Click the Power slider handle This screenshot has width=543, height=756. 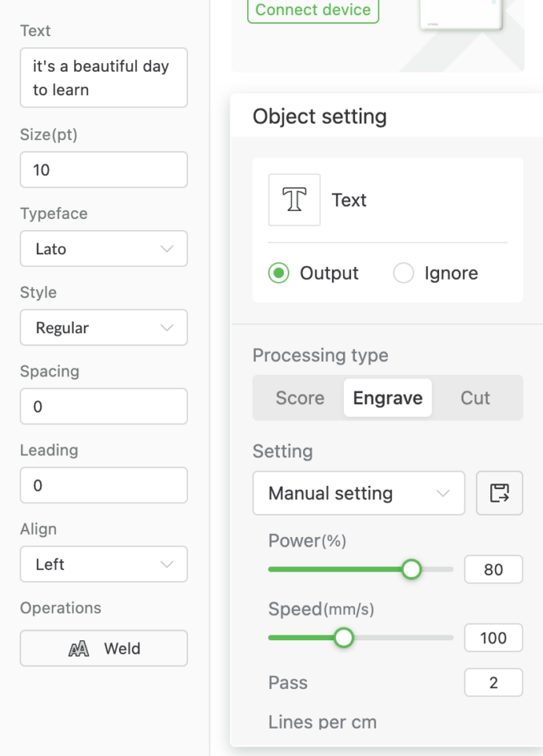click(412, 569)
